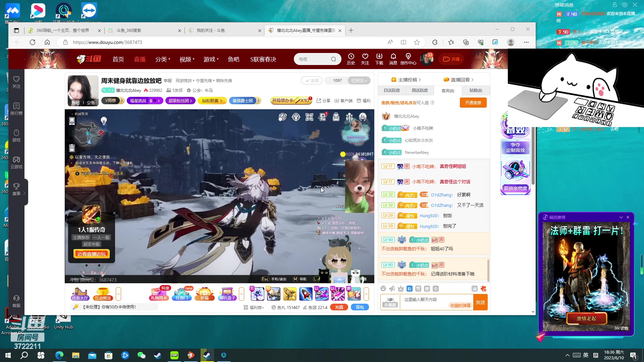This screenshot has width=644, height=362.
Task: Click the 游戏 sidebar icon
Action: coord(16,136)
